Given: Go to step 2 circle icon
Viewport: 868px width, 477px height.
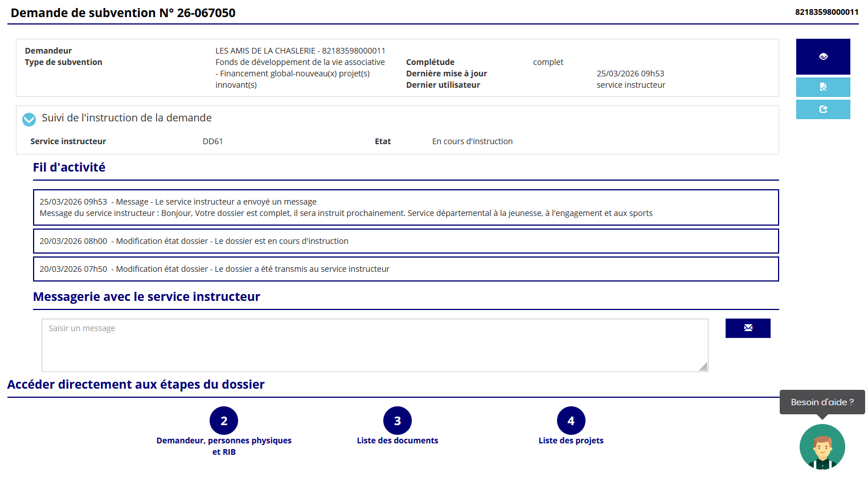Looking at the screenshot, I should (x=224, y=421).
